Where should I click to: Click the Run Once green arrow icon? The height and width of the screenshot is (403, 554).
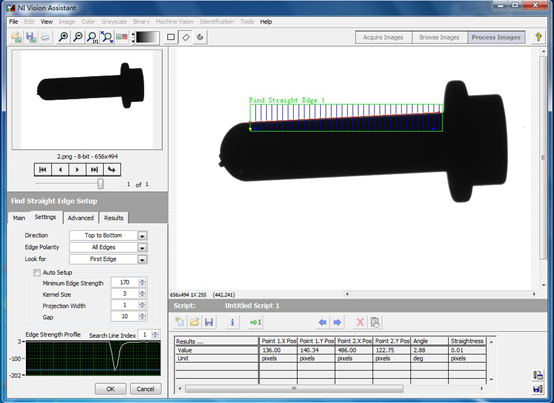pyautogui.click(x=255, y=322)
